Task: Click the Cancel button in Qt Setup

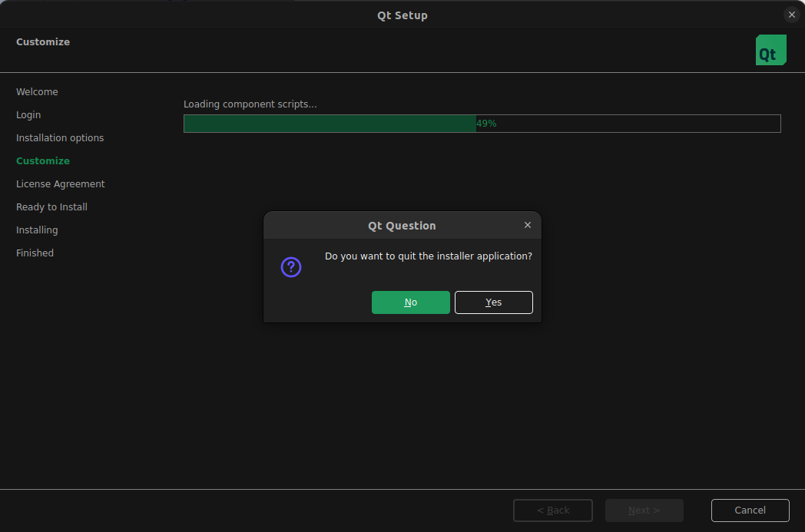Action: click(x=750, y=510)
